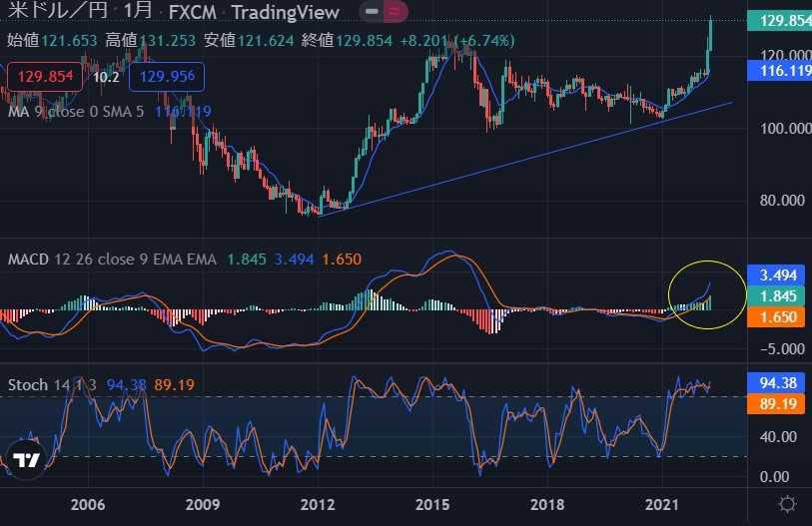812x526 pixels.
Task: Click orange 1.650 signal axis label
Action: pyautogui.click(x=777, y=316)
